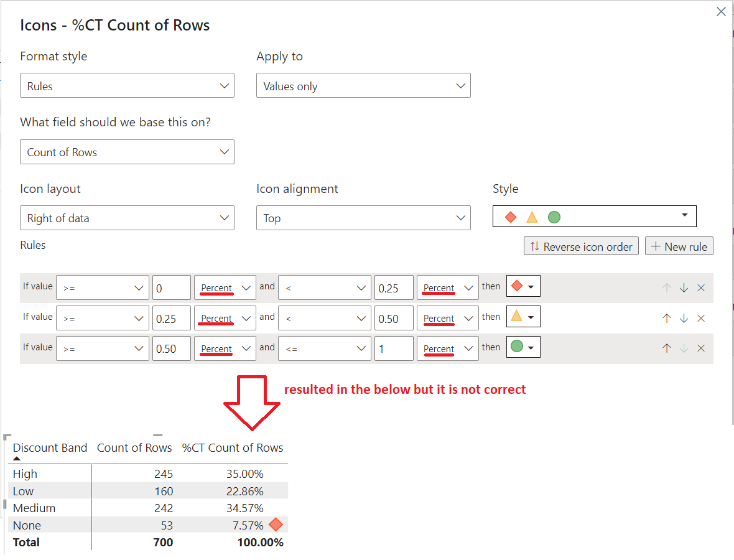Click the Count of Rows table column header
734x560 pixels.
134,447
